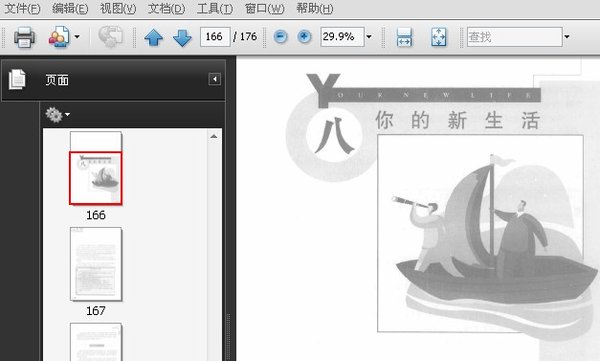The height and width of the screenshot is (361, 600).
Task: Click the page number field showing 166
Action: point(215,37)
